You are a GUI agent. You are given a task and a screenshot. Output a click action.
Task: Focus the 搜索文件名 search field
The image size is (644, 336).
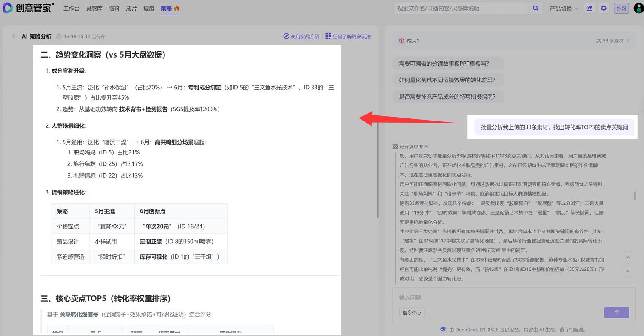(x=461, y=8)
